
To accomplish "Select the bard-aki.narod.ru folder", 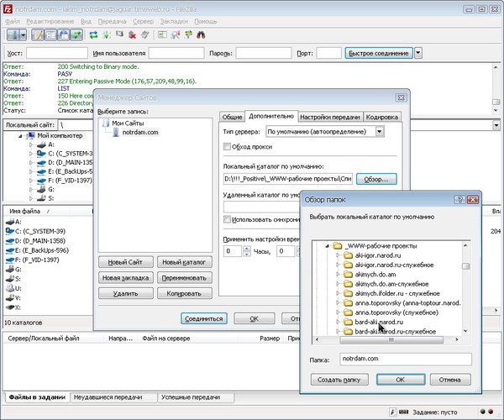I will [379, 322].
